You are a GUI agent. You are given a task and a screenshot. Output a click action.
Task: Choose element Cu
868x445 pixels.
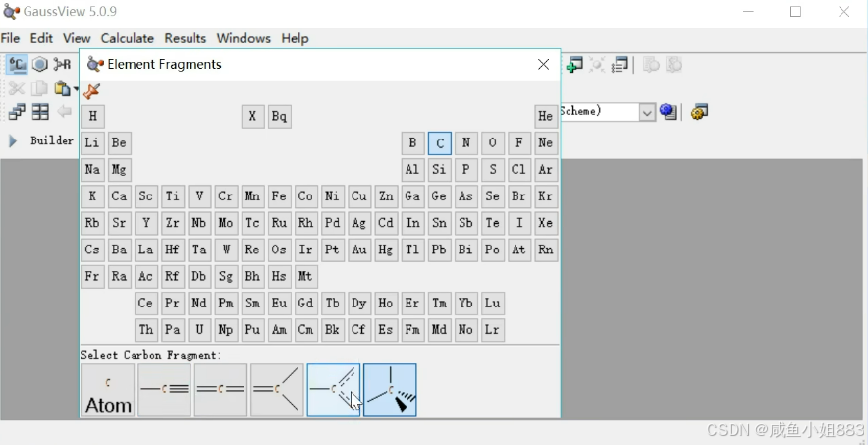click(x=359, y=196)
